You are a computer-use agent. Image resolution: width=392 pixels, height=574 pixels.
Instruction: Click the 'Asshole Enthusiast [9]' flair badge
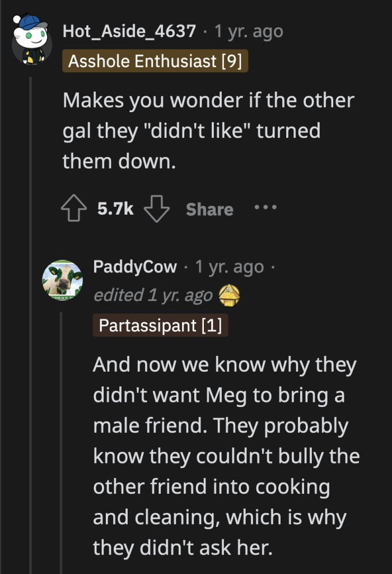point(156,62)
